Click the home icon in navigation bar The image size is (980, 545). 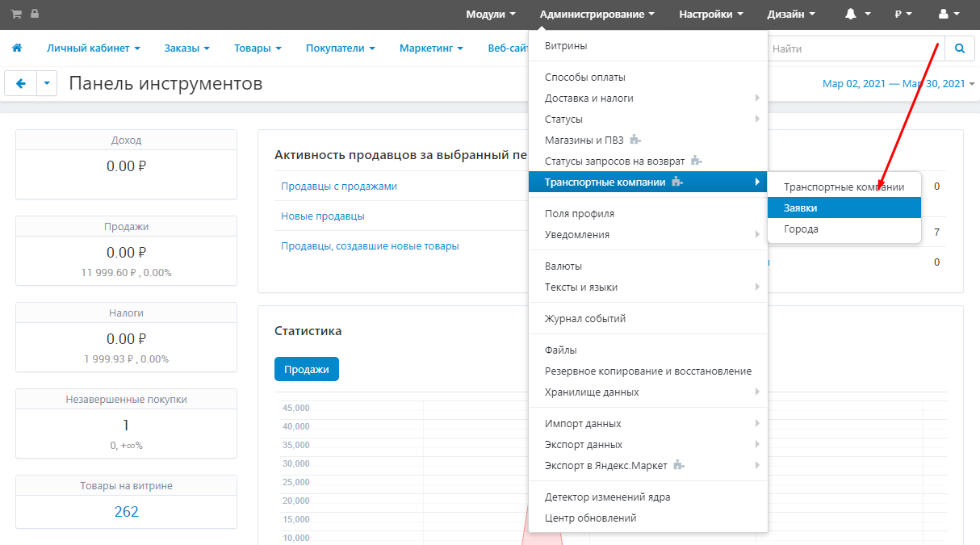pyautogui.click(x=17, y=48)
